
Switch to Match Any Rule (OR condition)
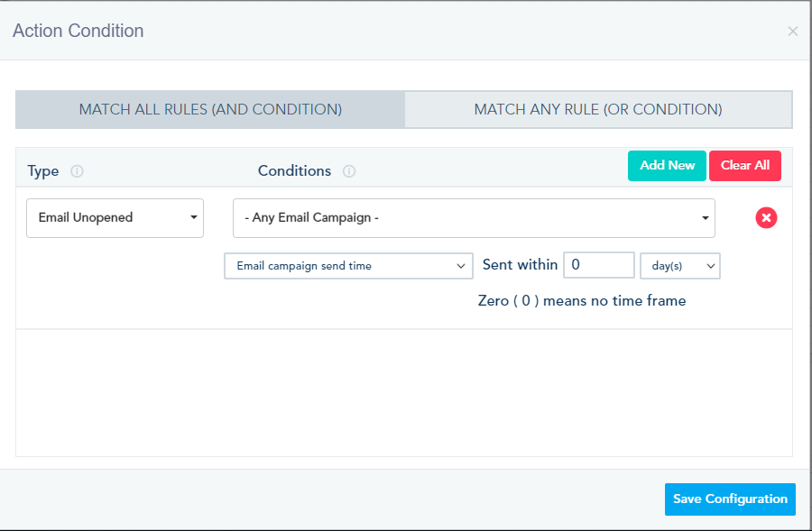[x=598, y=109]
